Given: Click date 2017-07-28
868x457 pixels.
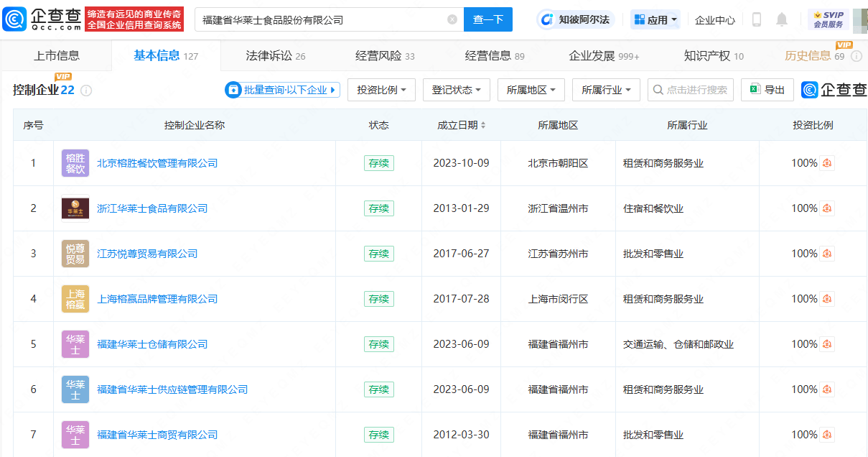Looking at the screenshot, I should click(x=461, y=299).
